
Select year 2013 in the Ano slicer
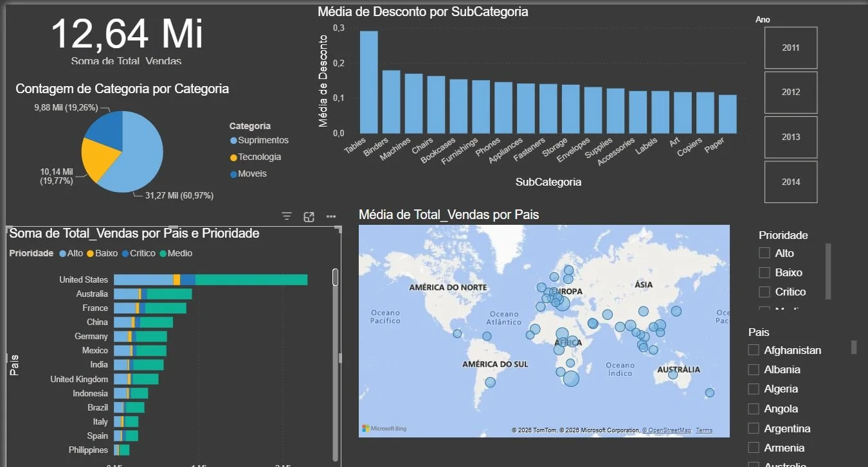[x=791, y=137]
